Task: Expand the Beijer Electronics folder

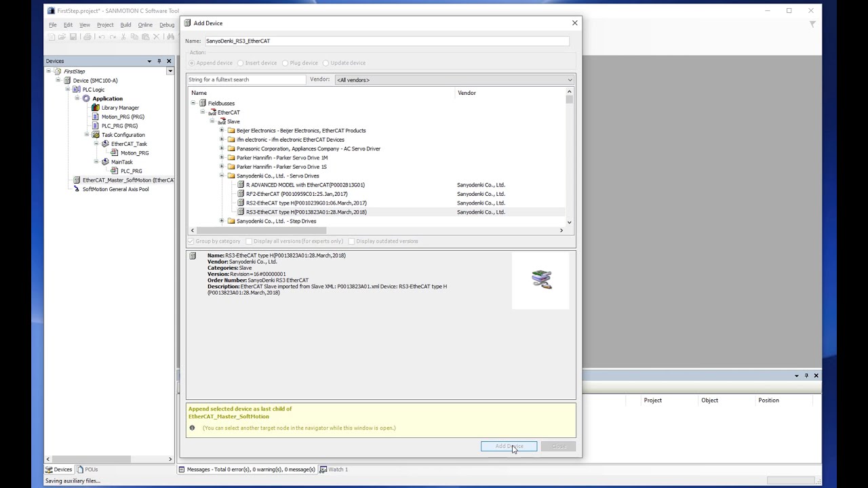Action: [x=222, y=130]
